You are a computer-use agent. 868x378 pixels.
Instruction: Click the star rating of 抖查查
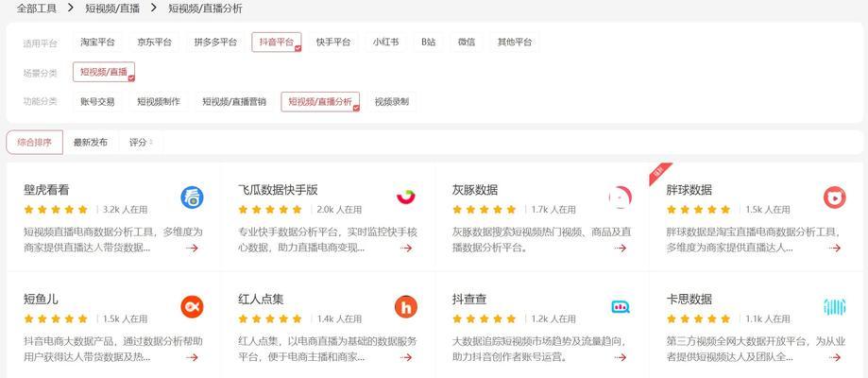[x=485, y=318]
